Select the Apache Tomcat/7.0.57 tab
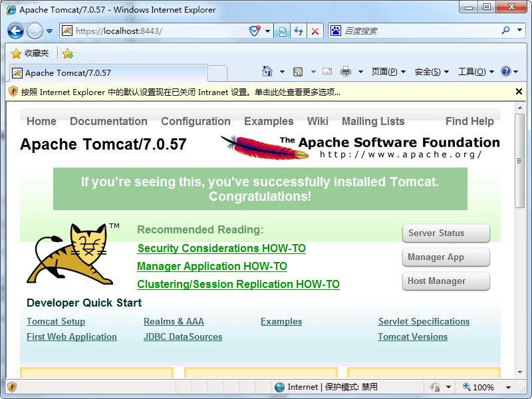 108,73
